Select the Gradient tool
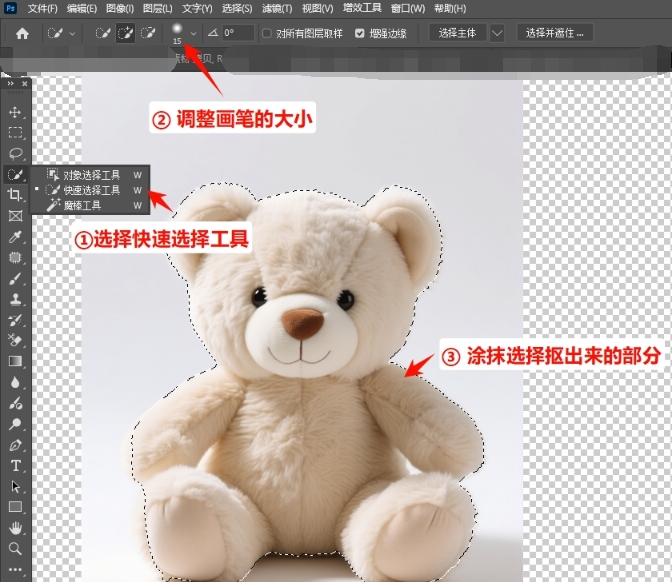 [15, 361]
